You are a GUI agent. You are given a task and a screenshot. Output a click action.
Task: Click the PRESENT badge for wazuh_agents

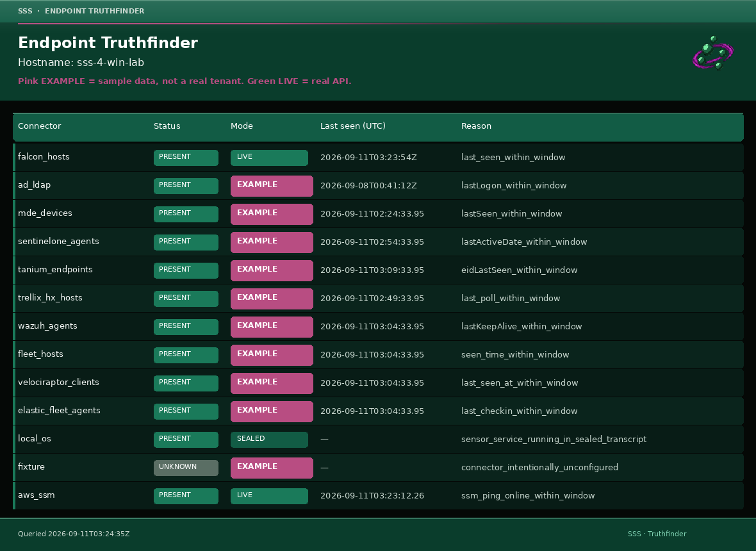point(186,327)
